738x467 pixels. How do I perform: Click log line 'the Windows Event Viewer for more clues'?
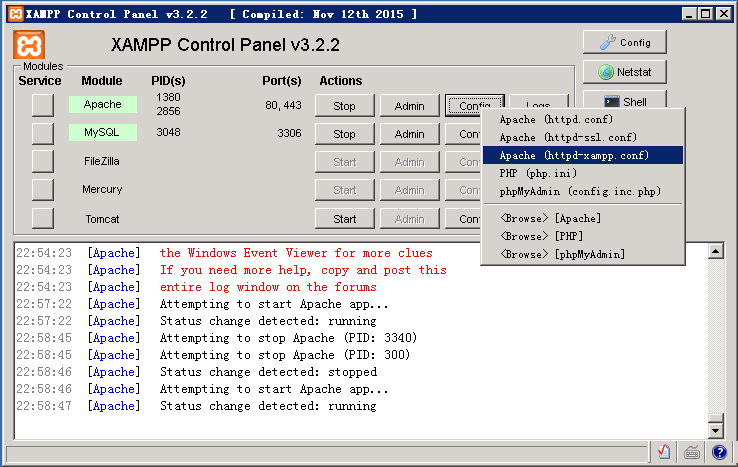[x=296, y=253]
